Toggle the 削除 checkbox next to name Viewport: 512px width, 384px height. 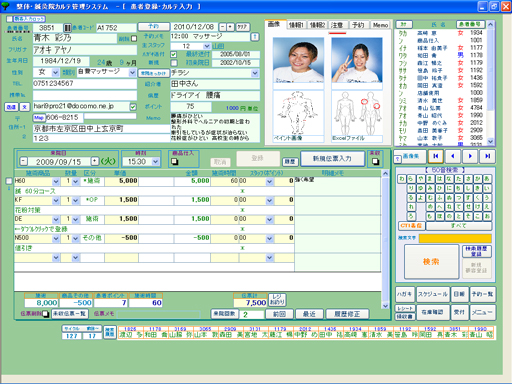[134, 39]
